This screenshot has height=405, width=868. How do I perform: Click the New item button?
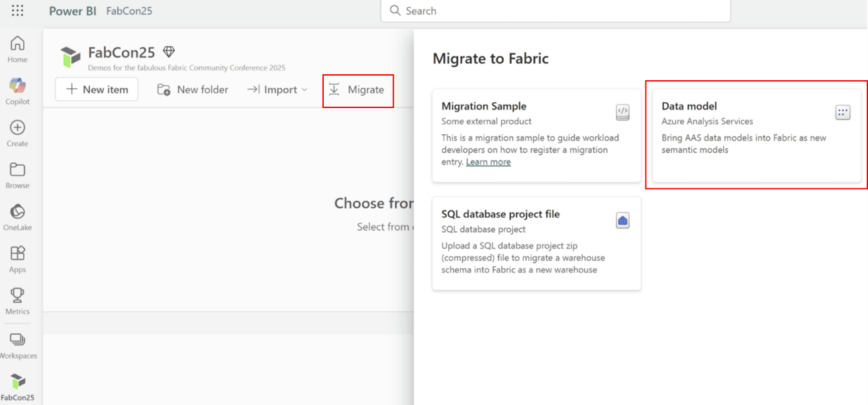click(97, 89)
